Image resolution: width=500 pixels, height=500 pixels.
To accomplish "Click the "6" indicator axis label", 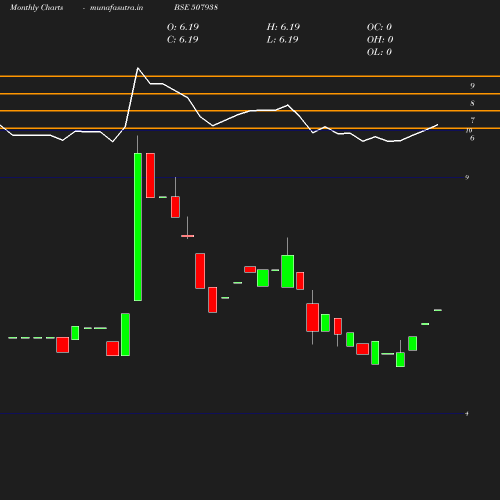I will tap(472, 138).
